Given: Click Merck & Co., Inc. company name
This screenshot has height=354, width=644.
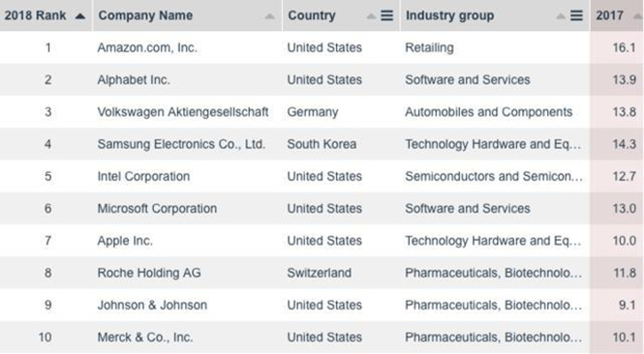Looking at the screenshot, I should point(145,338).
